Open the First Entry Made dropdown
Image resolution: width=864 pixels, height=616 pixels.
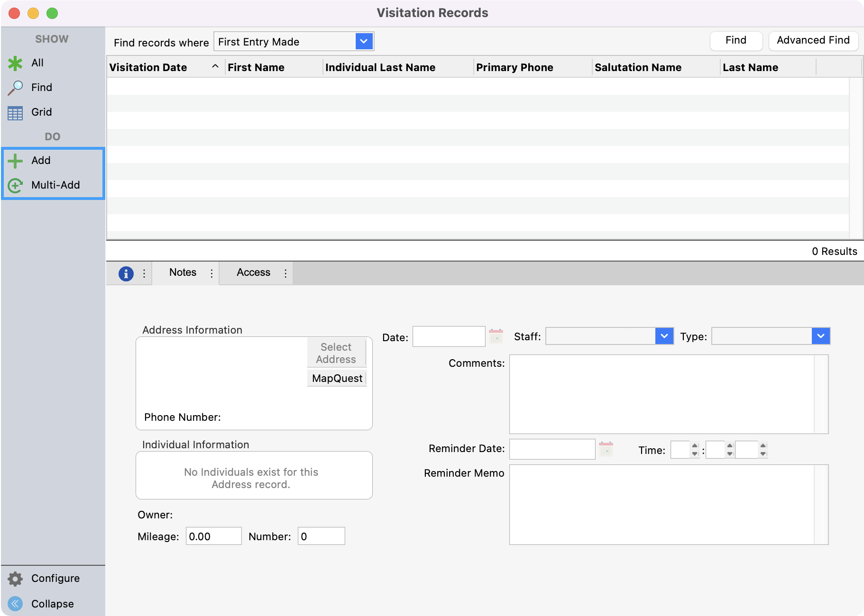click(363, 41)
